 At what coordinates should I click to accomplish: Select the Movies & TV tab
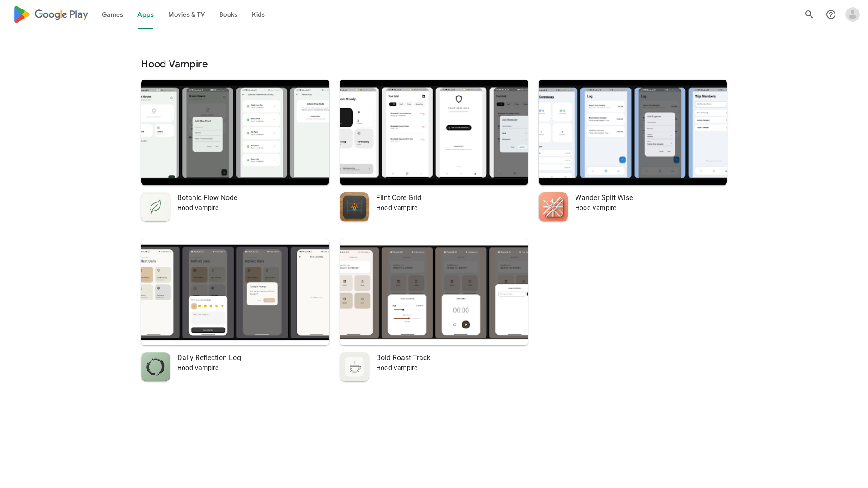point(186,14)
